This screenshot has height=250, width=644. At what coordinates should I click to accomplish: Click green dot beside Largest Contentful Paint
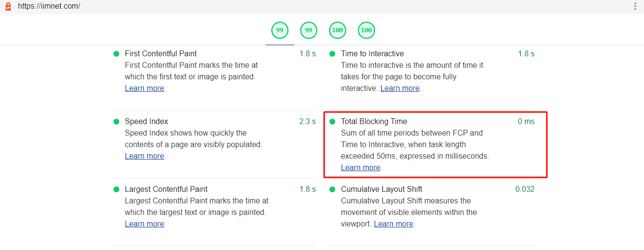[x=116, y=189]
